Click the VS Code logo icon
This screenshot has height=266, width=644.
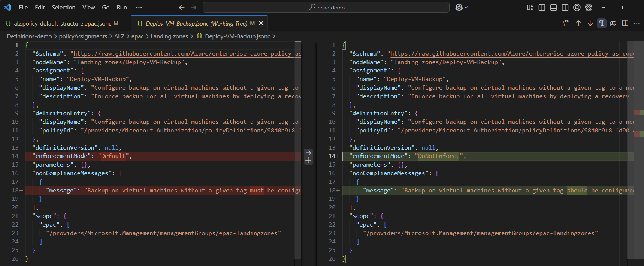tap(7, 7)
